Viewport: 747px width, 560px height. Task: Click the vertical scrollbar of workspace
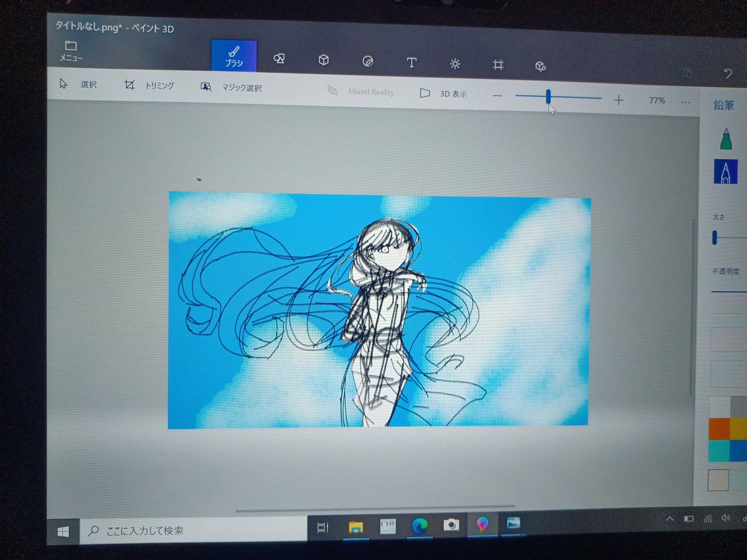click(x=691, y=308)
